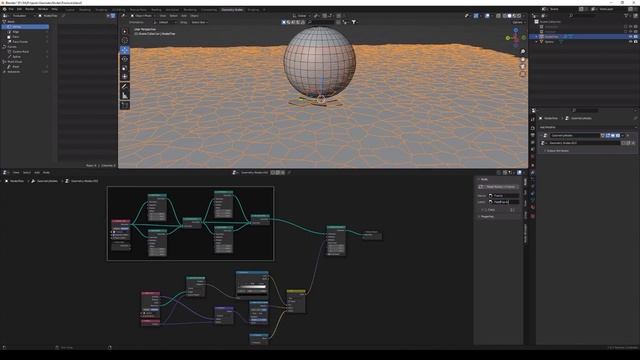Hide the selected object via eye icon in outliner
This screenshot has height=360, width=640.
click(x=631, y=36)
